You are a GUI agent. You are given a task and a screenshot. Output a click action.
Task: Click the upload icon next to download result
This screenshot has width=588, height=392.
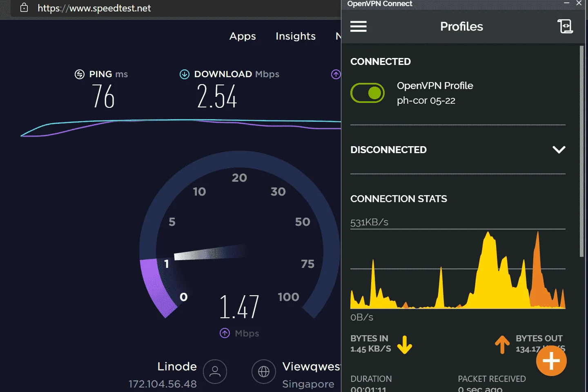click(336, 74)
